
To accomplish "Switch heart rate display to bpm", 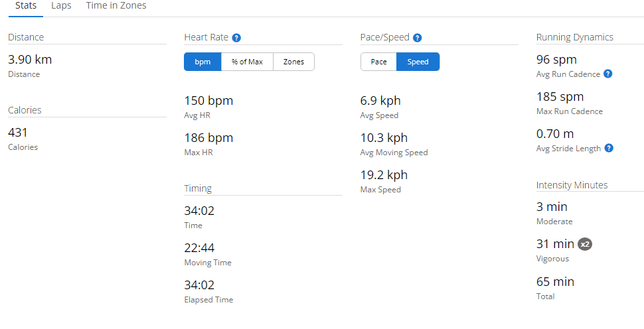I will (x=202, y=62).
